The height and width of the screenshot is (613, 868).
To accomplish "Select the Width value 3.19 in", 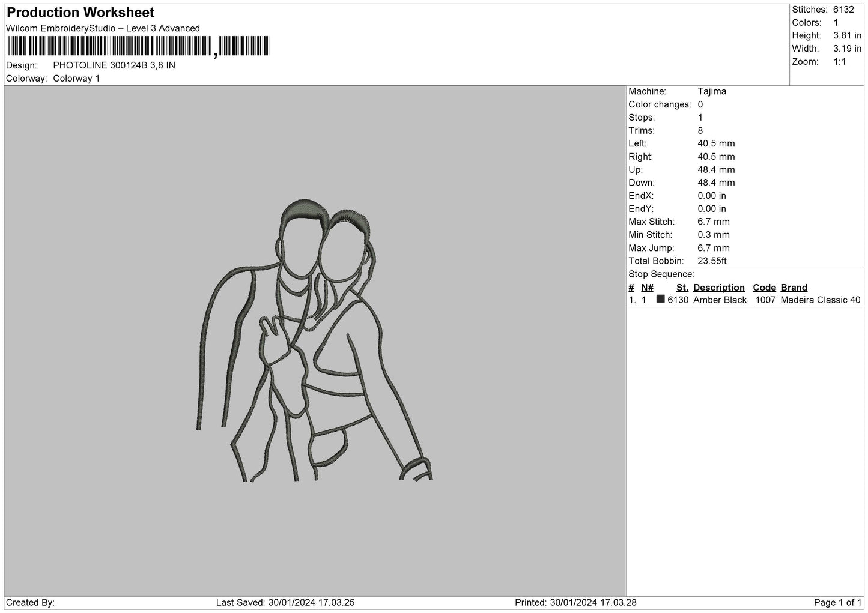I will point(847,49).
